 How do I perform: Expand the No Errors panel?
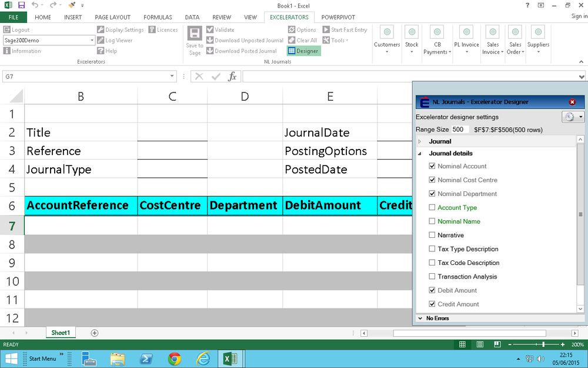point(420,318)
